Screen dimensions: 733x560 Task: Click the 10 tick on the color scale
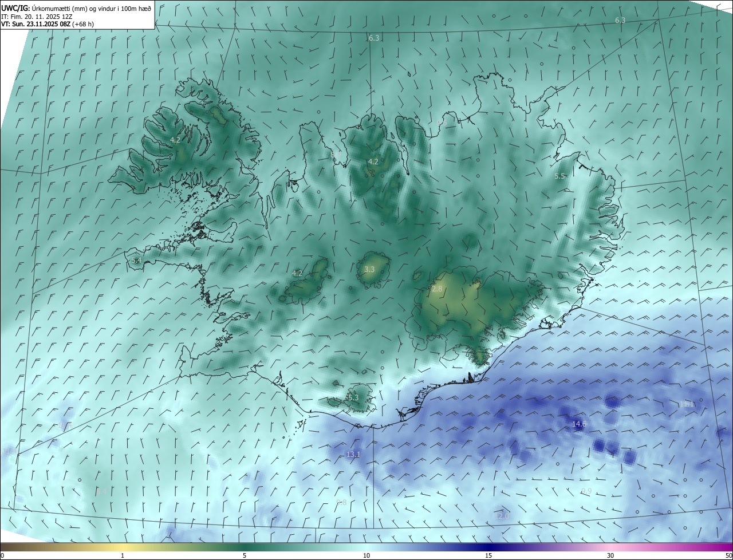click(366, 556)
